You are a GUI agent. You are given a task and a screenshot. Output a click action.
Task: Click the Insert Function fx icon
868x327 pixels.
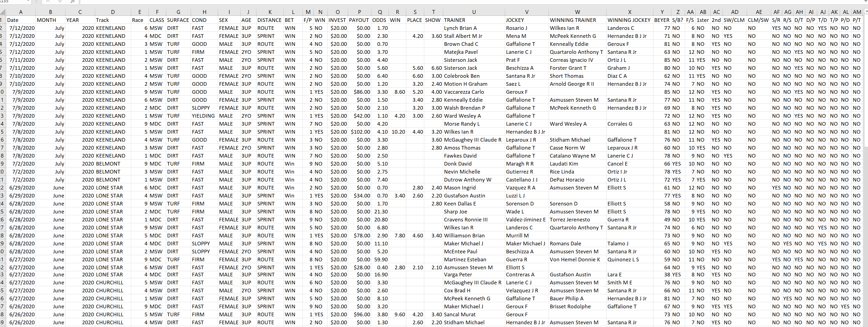point(72,1)
